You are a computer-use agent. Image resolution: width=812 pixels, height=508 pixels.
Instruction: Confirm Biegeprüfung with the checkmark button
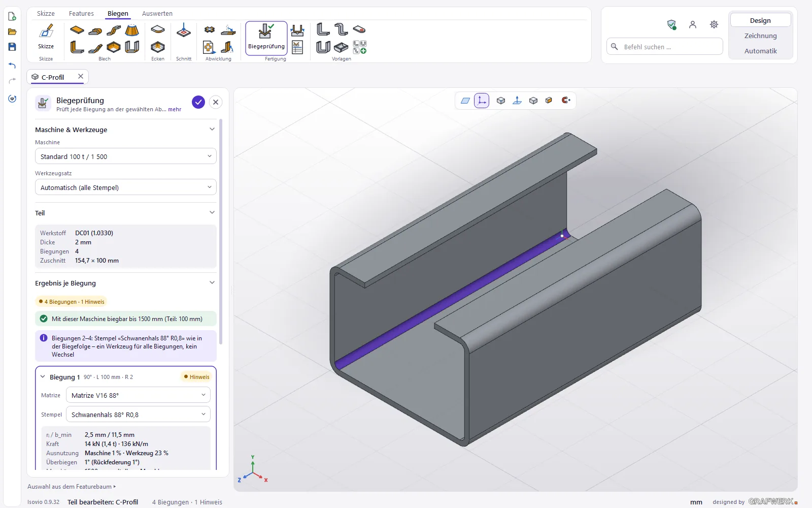pyautogui.click(x=198, y=102)
